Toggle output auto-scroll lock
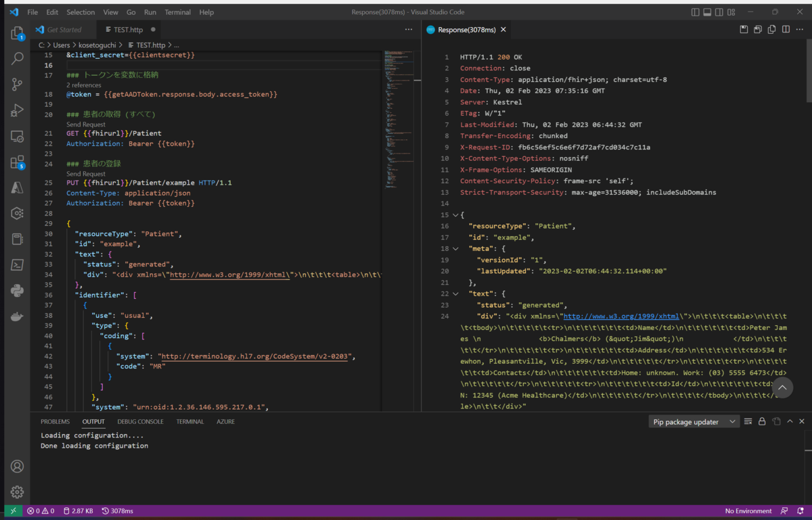The width and height of the screenshot is (812, 520). 762,421
